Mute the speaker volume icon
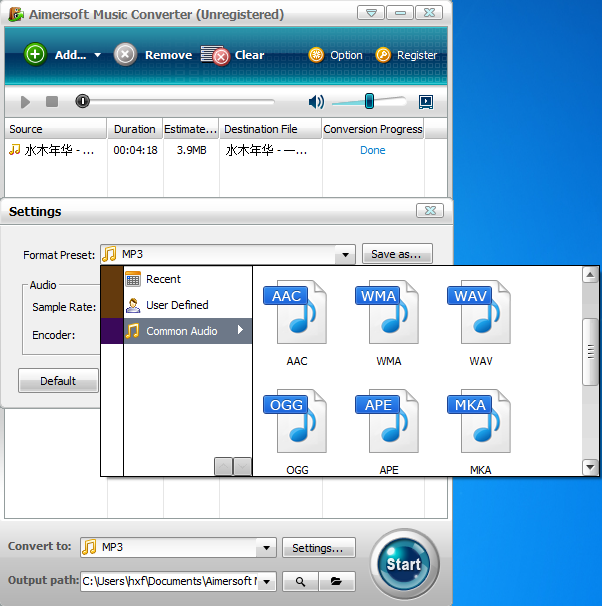602x606 pixels. pyautogui.click(x=316, y=102)
